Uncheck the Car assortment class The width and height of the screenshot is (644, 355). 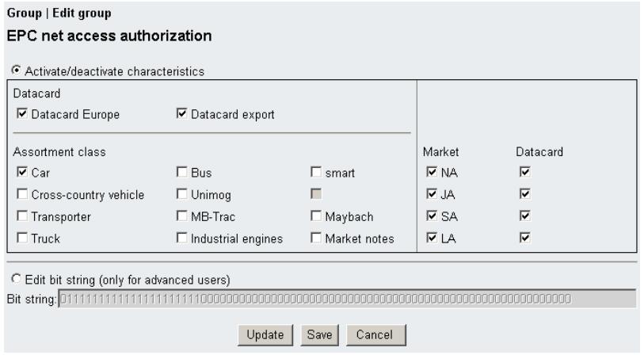pyautogui.click(x=21, y=171)
